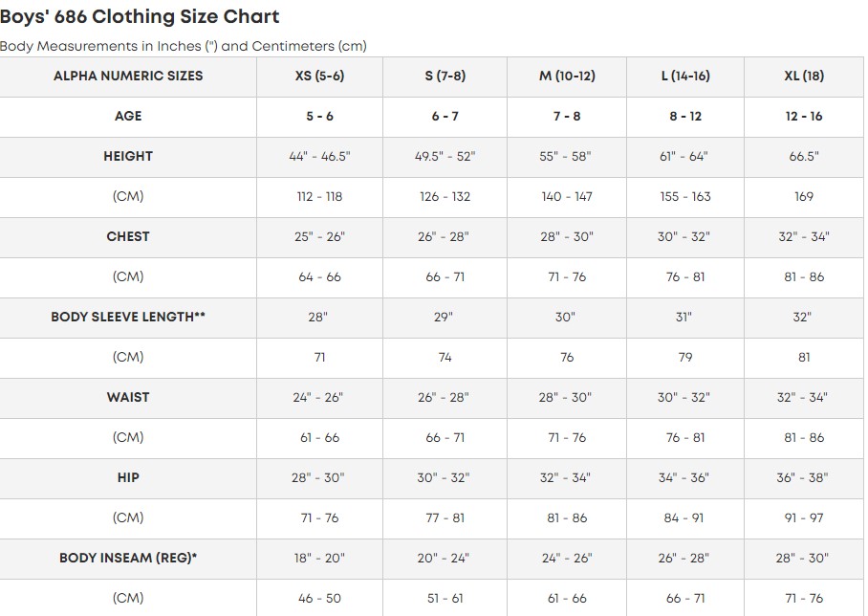Viewport: 868px width, 616px height.
Task: Select the S (7-8) size column header
Action: [x=444, y=76]
